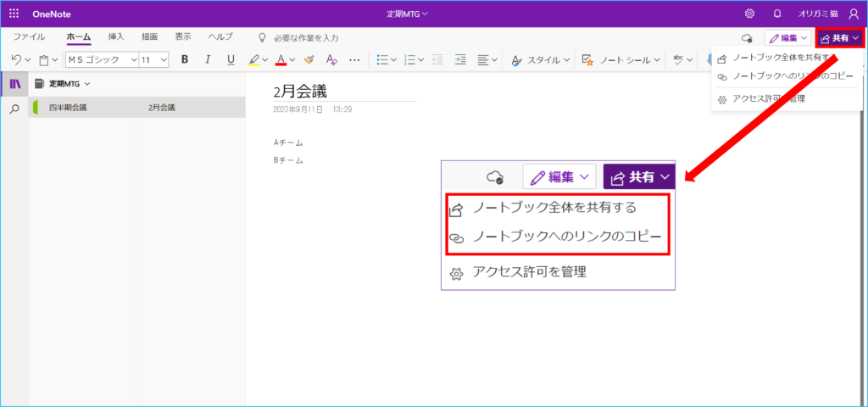The width and height of the screenshot is (868, 407).
Task: Expand the スタイル styles dropdown
Action: pos(542,60)
